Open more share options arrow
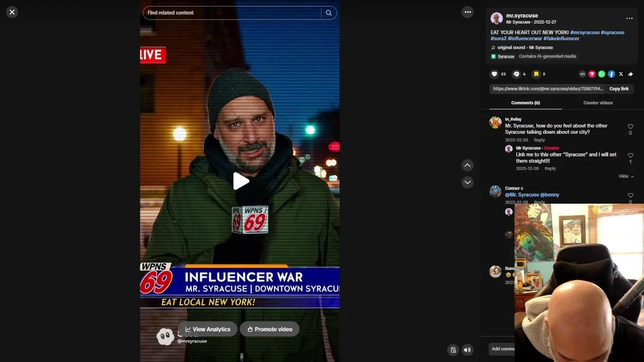 tap(630, 74)
